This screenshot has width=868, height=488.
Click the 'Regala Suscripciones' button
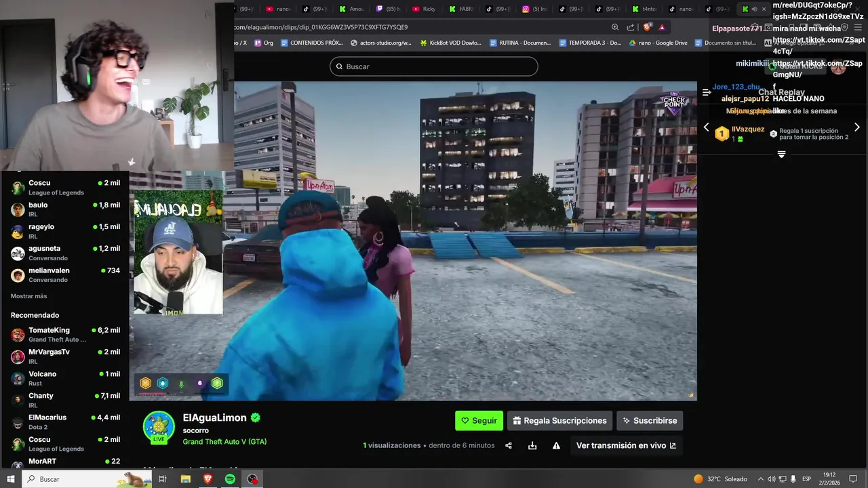pyautogui.click(x=559, y=420)
